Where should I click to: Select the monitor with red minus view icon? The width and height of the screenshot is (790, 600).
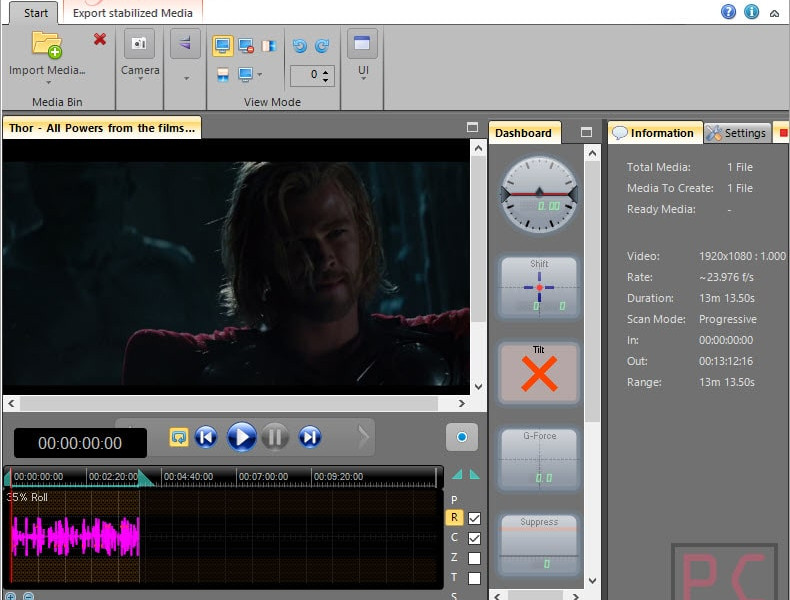246,46
